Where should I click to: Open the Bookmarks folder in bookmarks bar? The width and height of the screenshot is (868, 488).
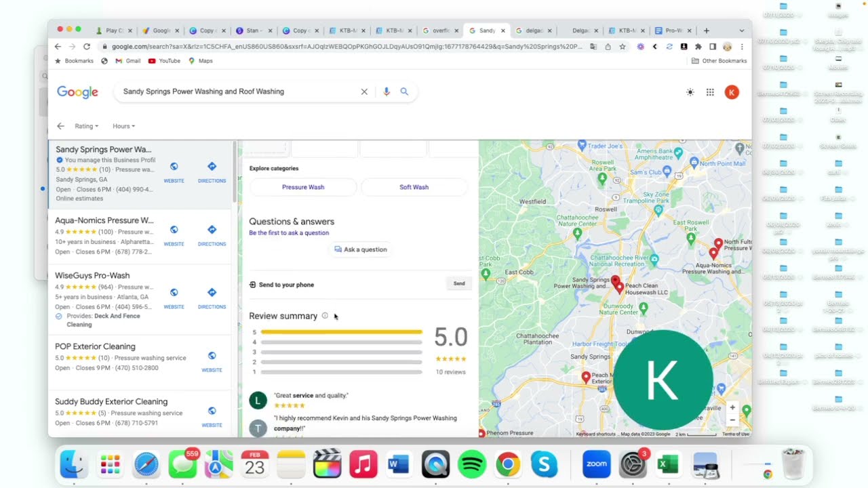pos(74,61)
